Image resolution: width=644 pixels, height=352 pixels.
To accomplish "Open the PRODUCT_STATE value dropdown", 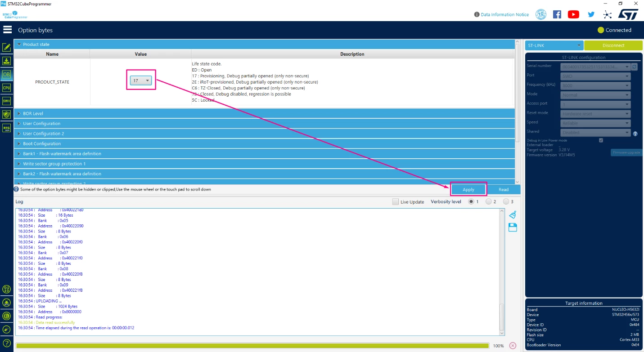I will pos(141,80).
